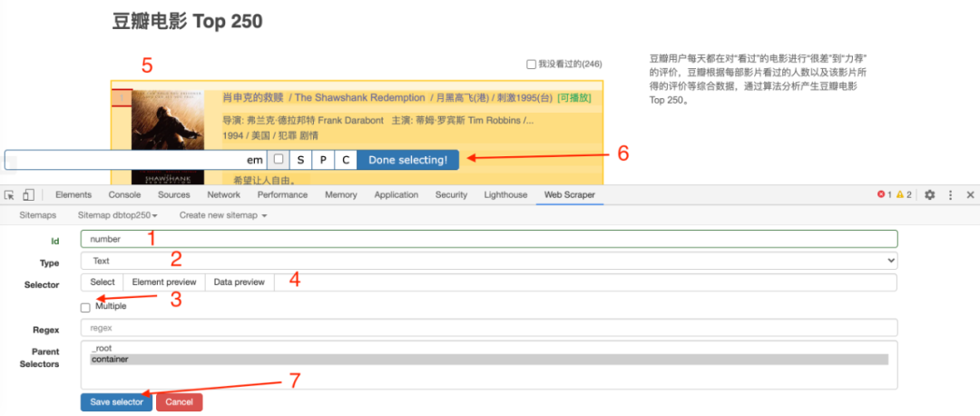Click the selector text field showing em
Screen dimensions: 980x416
click(135, 160)
